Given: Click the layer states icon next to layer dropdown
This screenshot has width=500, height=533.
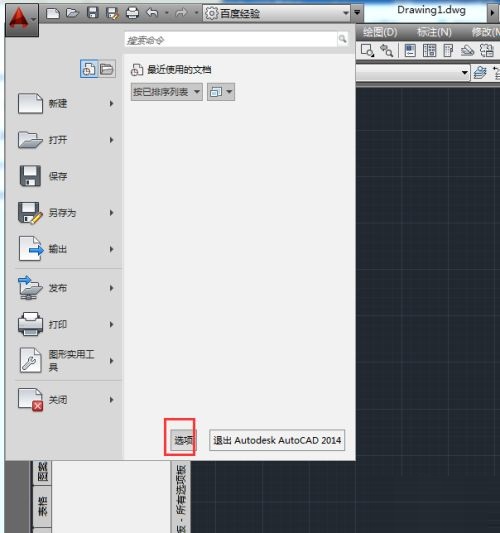Looking at the screenshot, I should pyautogui.click(x=480, y=72).
